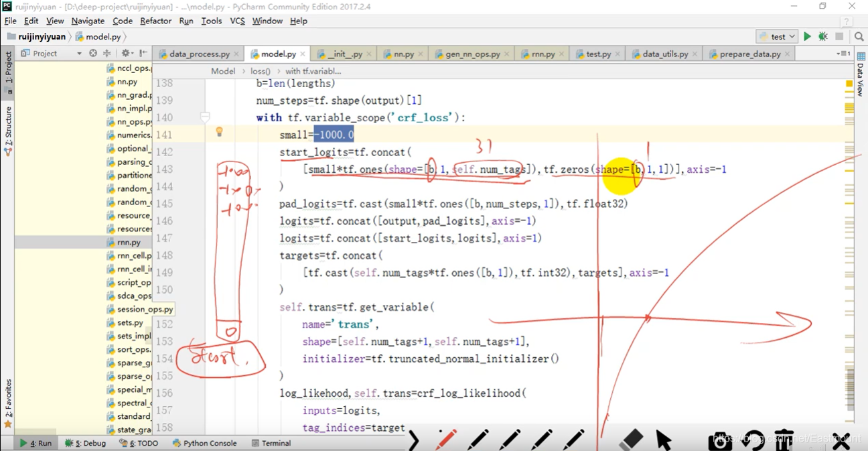Open the Help menu

pyautogui.click(x=299, y=21)
